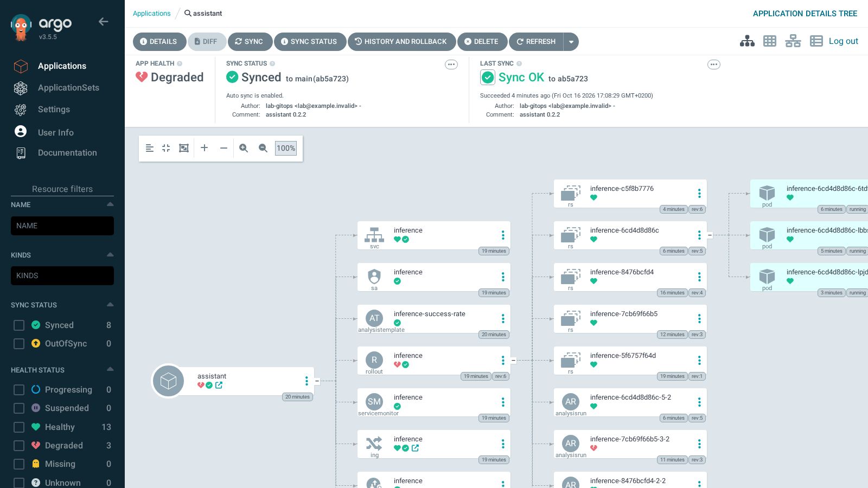
Task: Check the Progressing health filter checkbox
Action: pyautogui.click(x=19, y=389)
